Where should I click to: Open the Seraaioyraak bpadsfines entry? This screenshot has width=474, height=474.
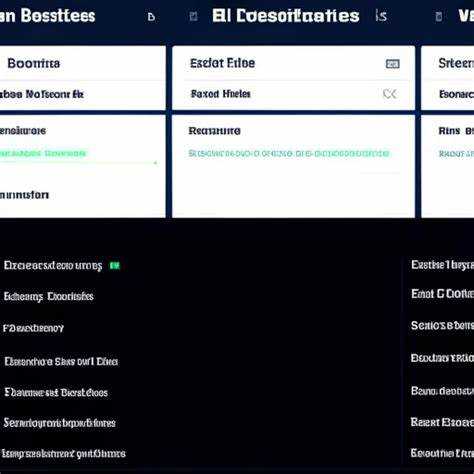pos(59,423)
